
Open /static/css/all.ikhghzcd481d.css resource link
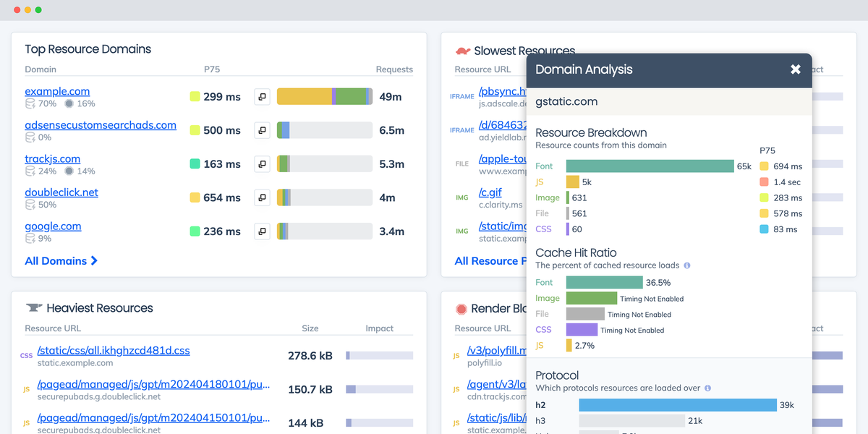[114, 351]
